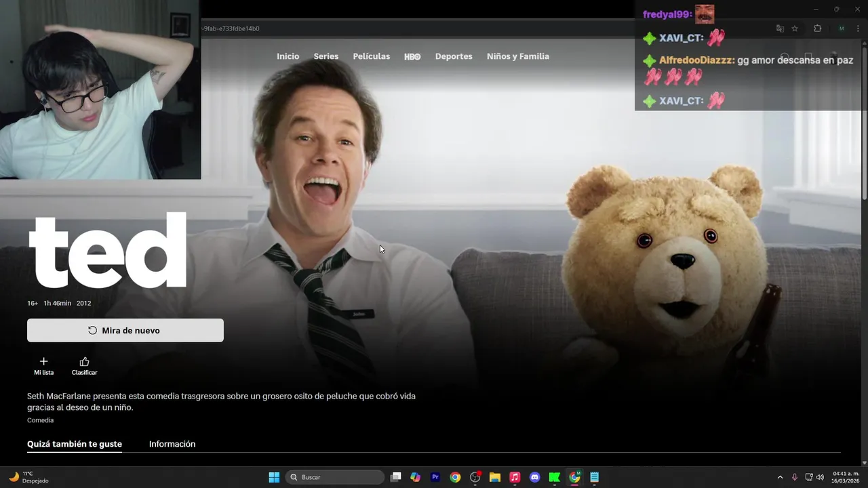Screen dimensions: 868x488
Task: Open the Deportes navigation item
Action: pyautogui.click(x=454, y=56)
